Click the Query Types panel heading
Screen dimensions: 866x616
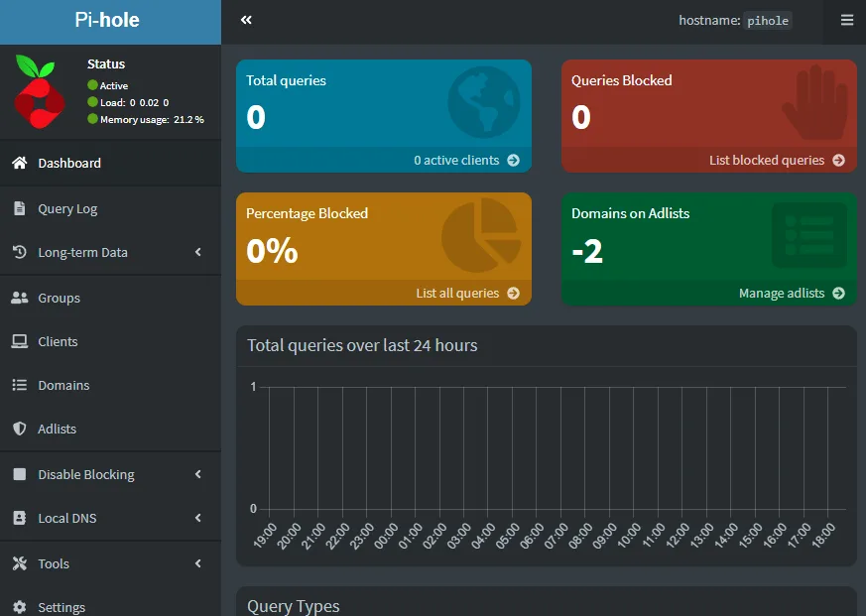coord(294,606)
